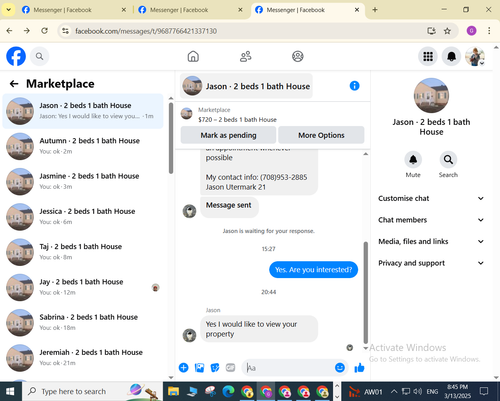Click the house thumbnail in right panel
This screenshot has height=401, width=500.
pyautogui.click(x=431, y=96)
